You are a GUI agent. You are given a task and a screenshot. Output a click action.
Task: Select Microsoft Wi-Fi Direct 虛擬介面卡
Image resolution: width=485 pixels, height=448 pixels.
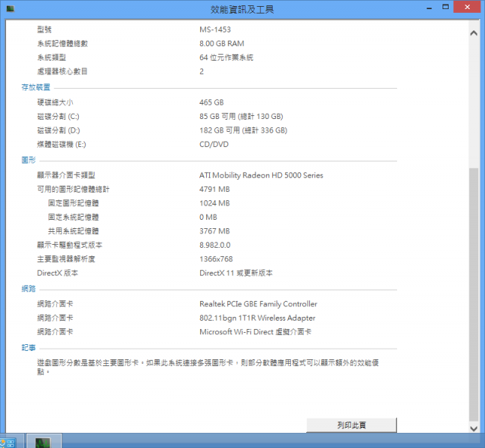point(255,332)
